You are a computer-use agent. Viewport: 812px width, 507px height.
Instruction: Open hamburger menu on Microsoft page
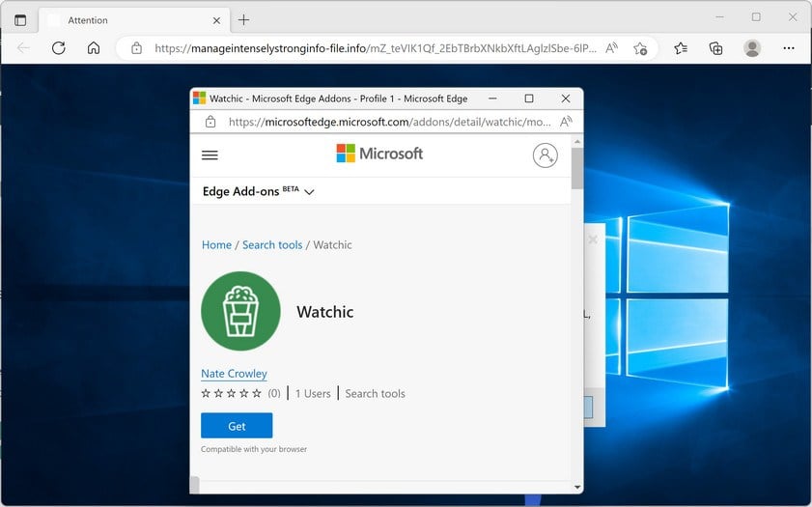click(x=210, y=155)
